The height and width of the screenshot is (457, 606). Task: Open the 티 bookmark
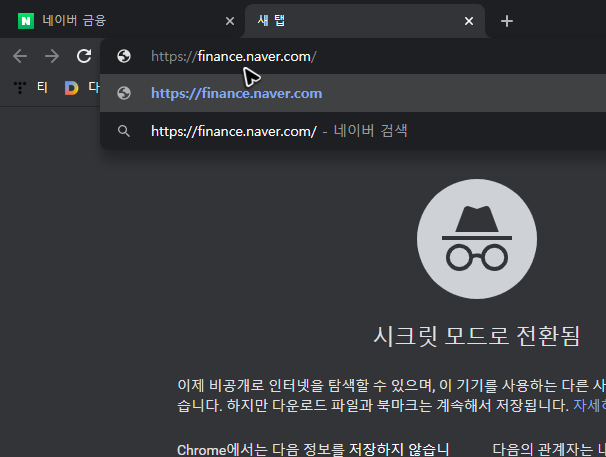tap(42, 87)
